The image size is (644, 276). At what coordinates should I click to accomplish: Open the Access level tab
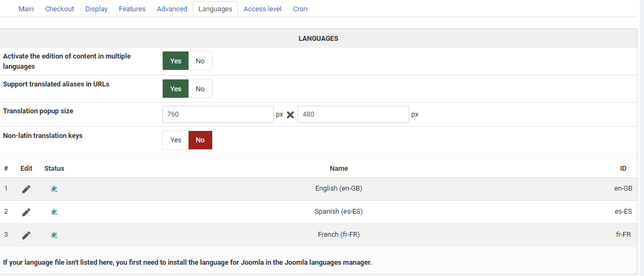262,9
